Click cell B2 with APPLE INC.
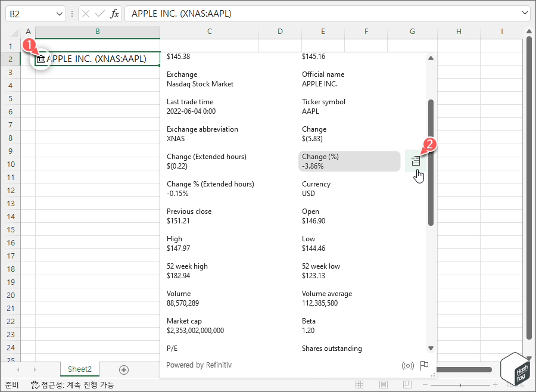 [x=98, y=59]
